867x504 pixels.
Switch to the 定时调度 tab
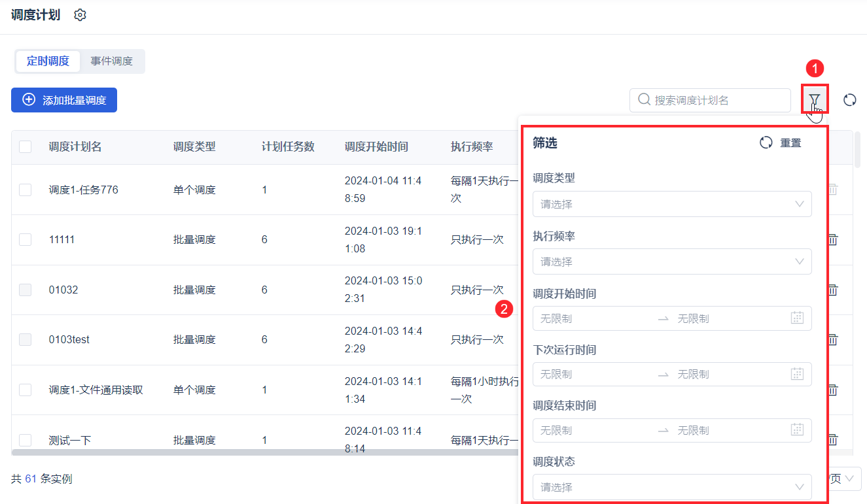tap(48, 61)
